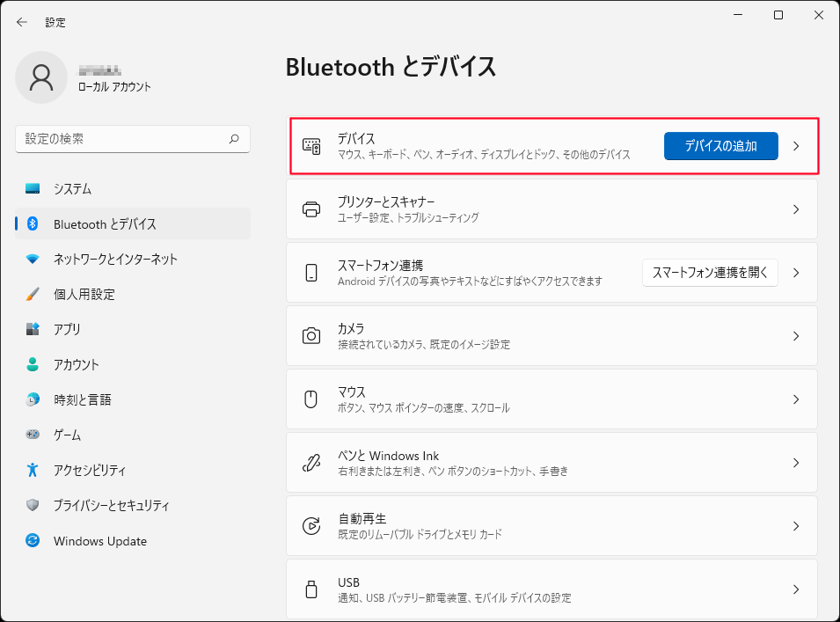Click the camera icon in カメラ row
840x622 pixels.
click(x=311, y=336)
